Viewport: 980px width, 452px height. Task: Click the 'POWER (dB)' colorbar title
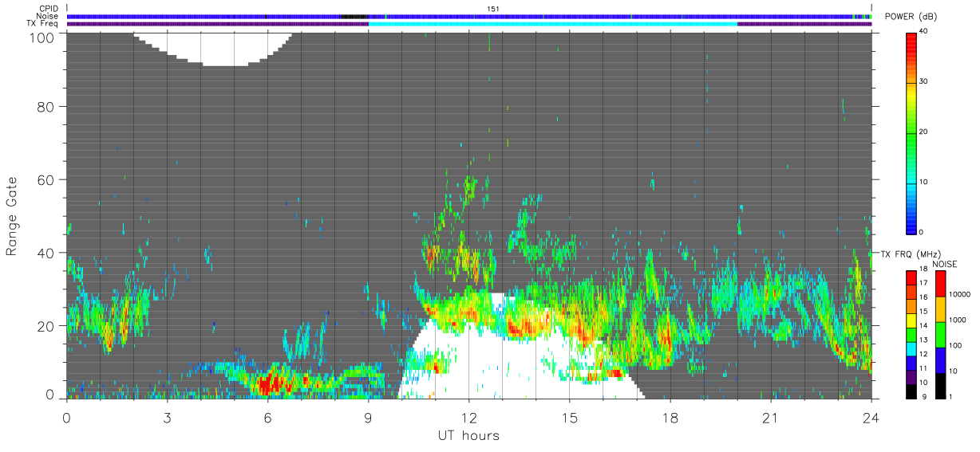tap(911, 17)
